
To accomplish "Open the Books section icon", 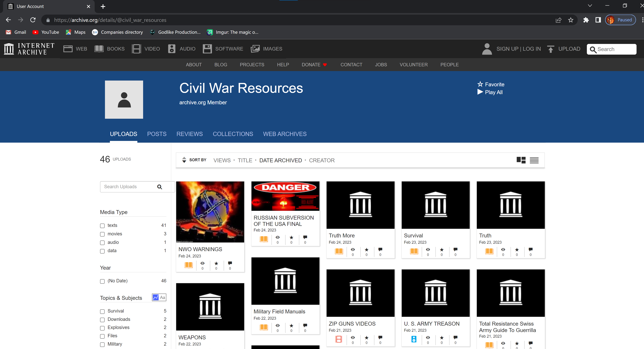I will [x=99, y=49].
